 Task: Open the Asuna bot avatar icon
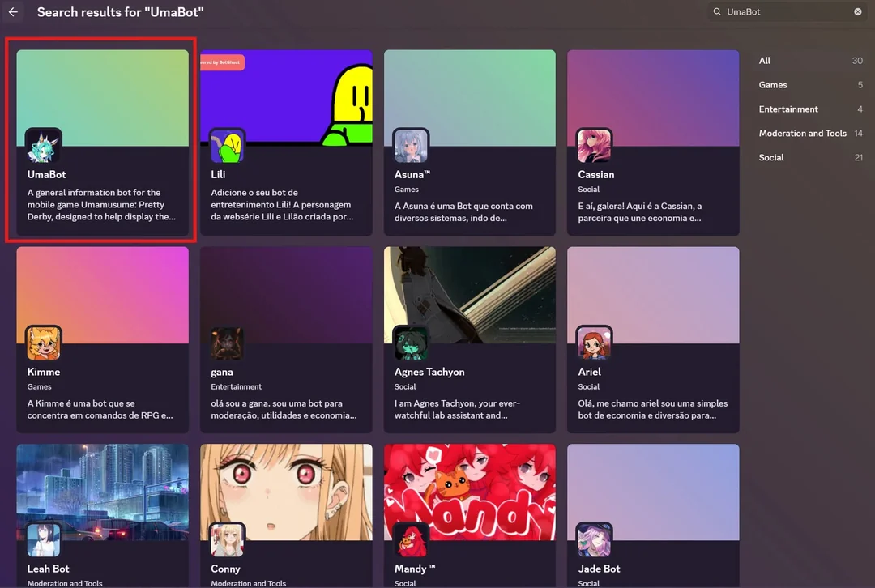[411, 146]
